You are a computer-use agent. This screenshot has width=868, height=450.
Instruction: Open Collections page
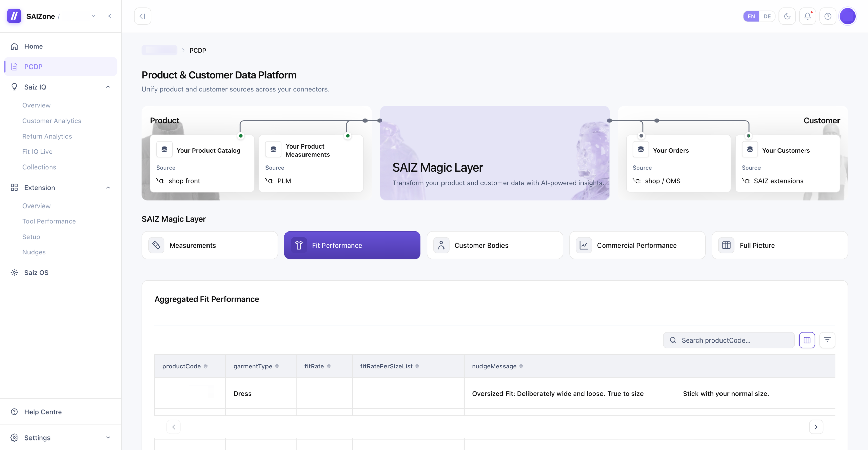(x=39, y=167)
